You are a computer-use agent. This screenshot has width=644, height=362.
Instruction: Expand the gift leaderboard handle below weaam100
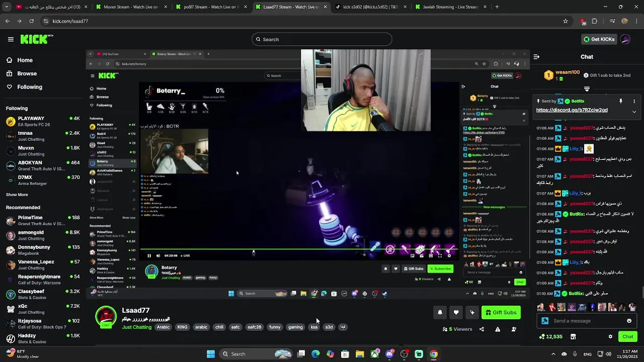tap(587, 89)
